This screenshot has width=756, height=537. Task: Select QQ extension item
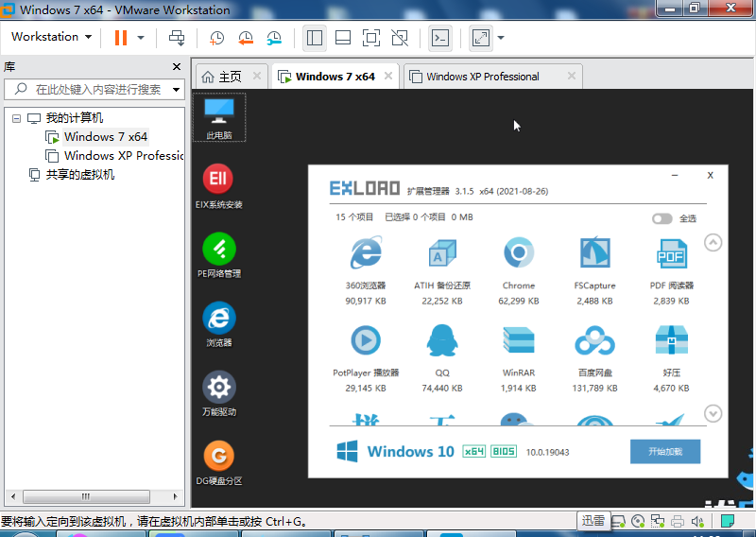442,358
